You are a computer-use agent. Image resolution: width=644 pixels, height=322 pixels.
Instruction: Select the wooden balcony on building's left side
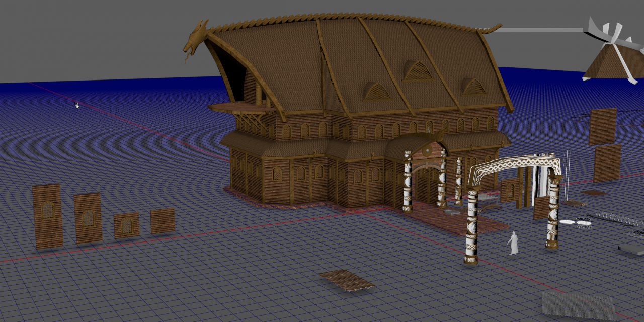coord(243,108)
